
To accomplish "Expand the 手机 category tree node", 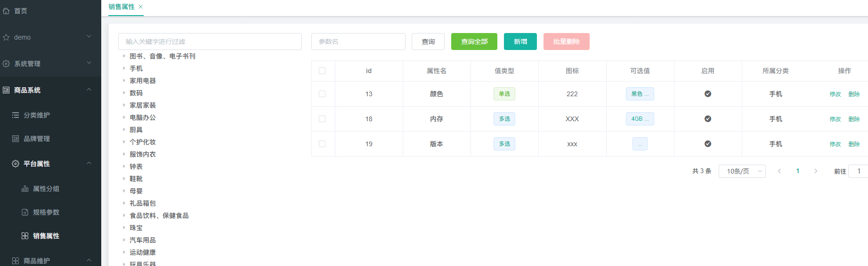I will [124, 68].
